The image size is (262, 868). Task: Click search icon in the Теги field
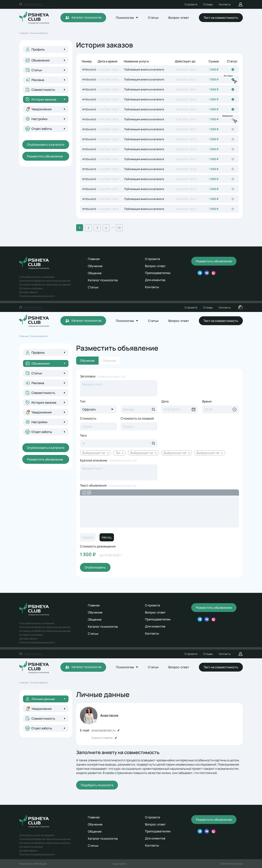click(x=153, y=443)
